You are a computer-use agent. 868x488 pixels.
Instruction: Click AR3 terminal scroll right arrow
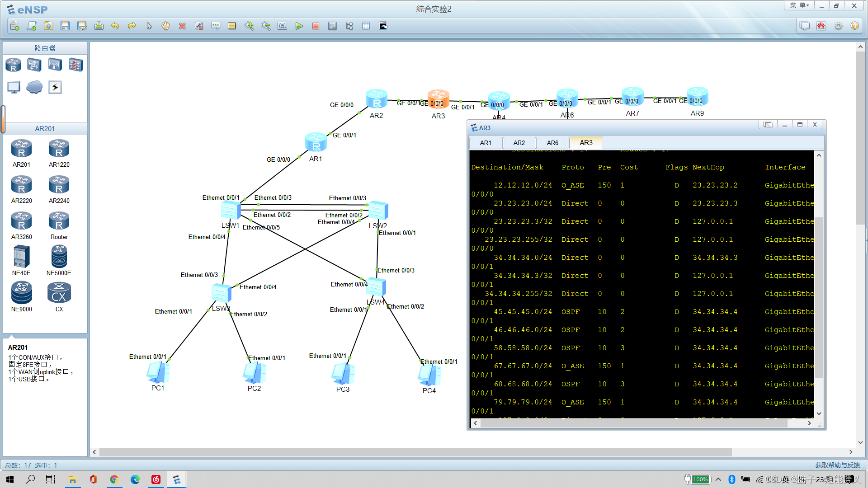click(x=809, y=423)
